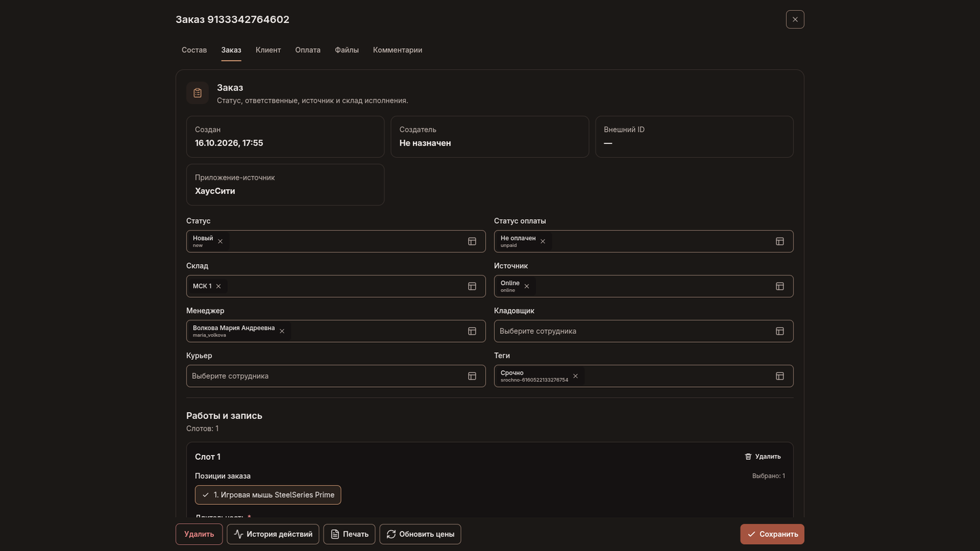This screenshot has height=551, width=980.
Task: Open the Status field picker icon
Action: [472, 241]
